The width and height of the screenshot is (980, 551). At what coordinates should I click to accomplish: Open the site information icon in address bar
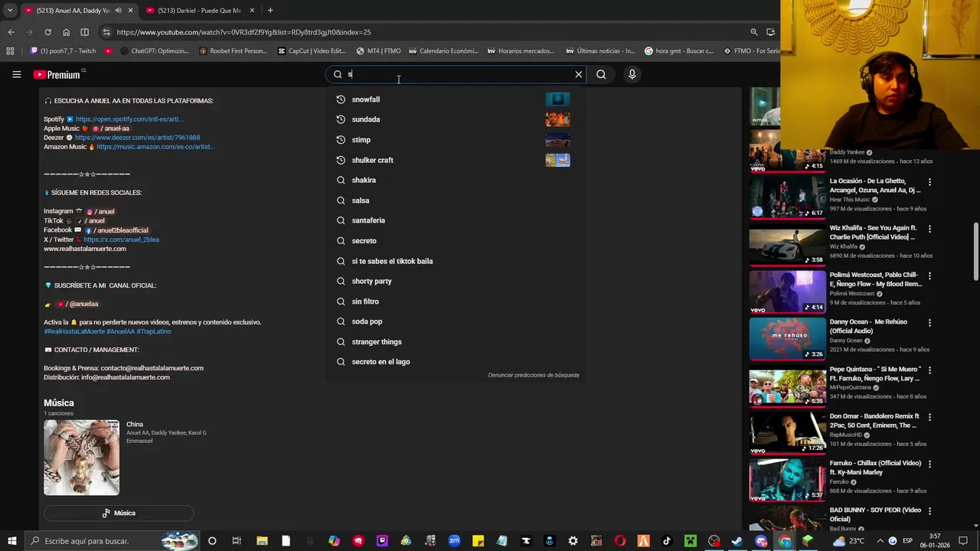(x=106, y=32)
